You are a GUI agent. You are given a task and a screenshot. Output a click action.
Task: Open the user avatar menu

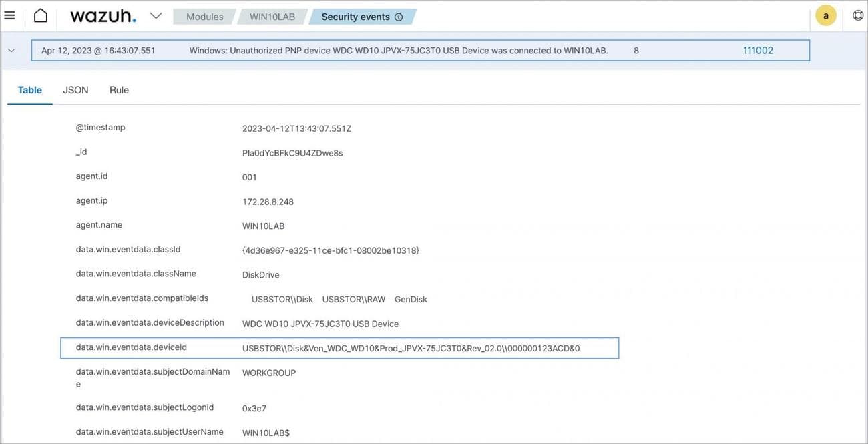coord(826,15)
